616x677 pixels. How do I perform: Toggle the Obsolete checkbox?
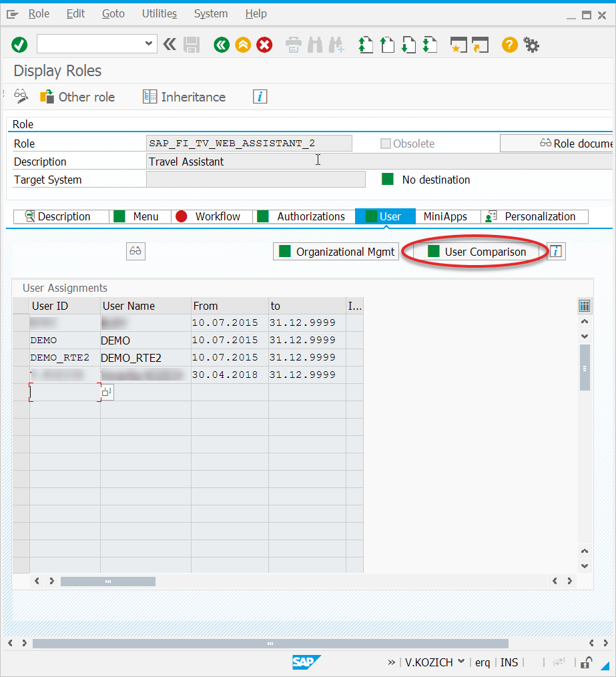(x=386, y=144)
